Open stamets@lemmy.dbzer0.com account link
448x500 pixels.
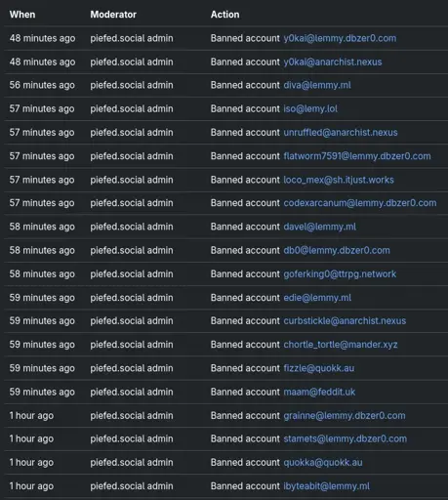pyautogui.click(x=345, y=438)
